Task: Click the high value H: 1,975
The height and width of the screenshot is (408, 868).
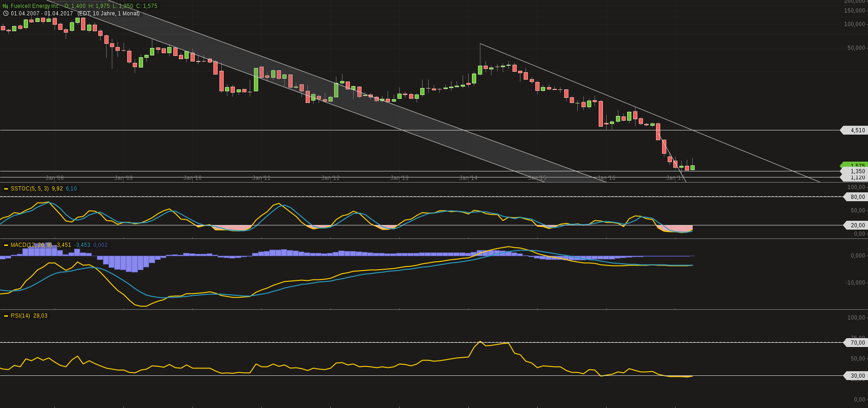Action: (99, 6)
